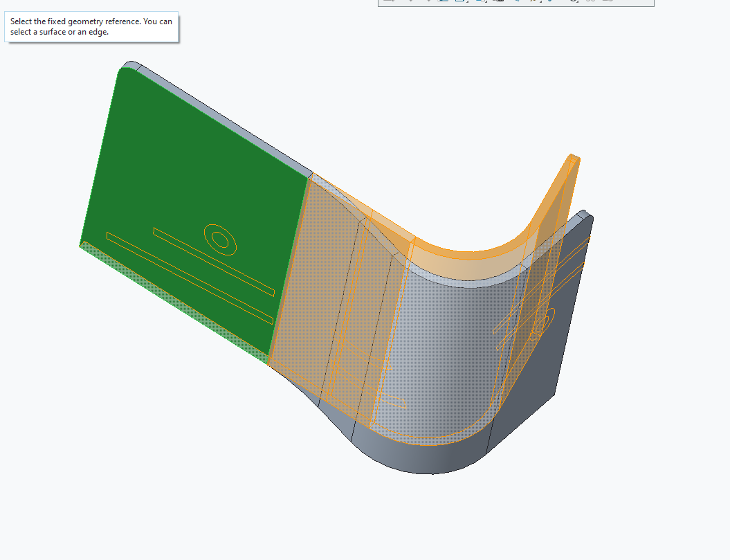Click the 3D Dragger icon on the toolbar
The width and height of the screenshot is (730, 560).
tap(572, 3)
